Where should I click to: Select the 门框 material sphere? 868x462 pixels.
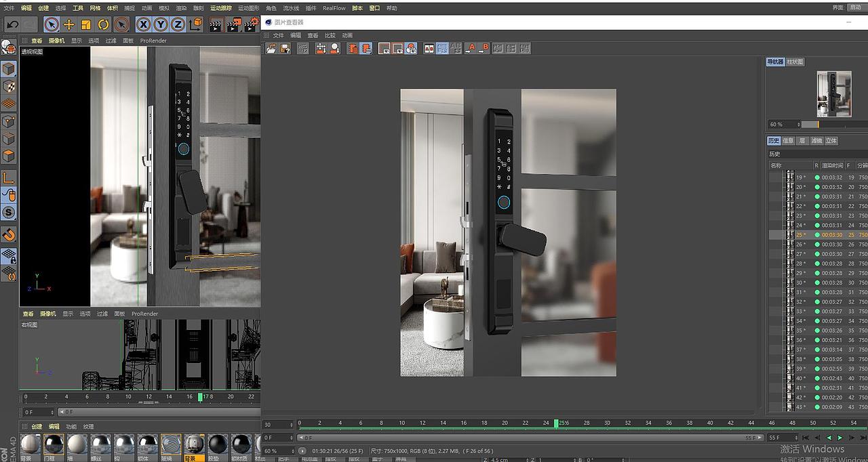point(54,445)
